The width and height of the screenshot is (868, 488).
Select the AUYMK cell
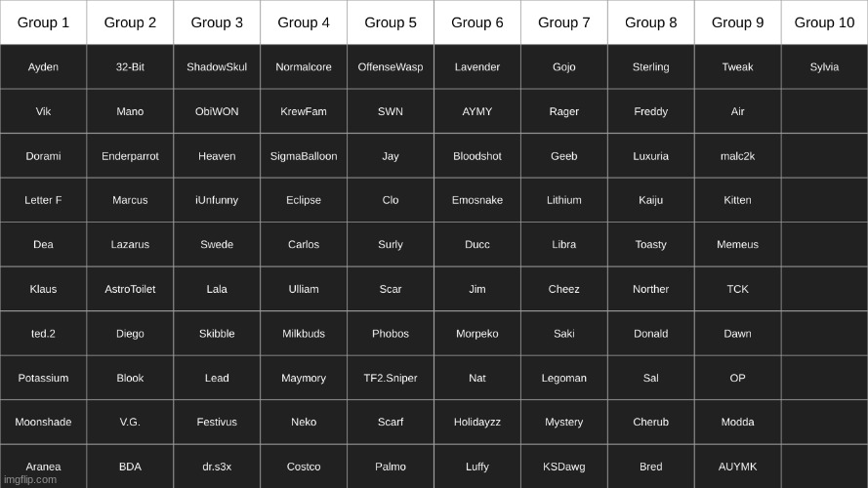point(737,467)
